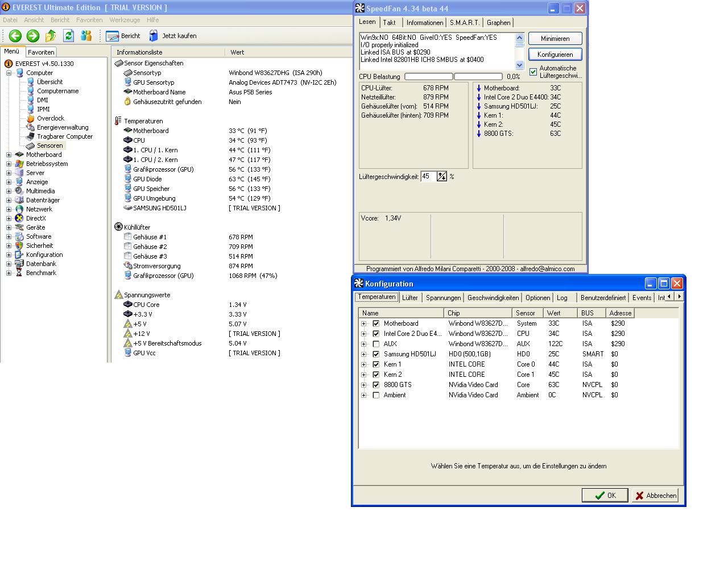Click the green Back arrow in EVEREST toolbar
728x582 pixels.
point(15,36)
